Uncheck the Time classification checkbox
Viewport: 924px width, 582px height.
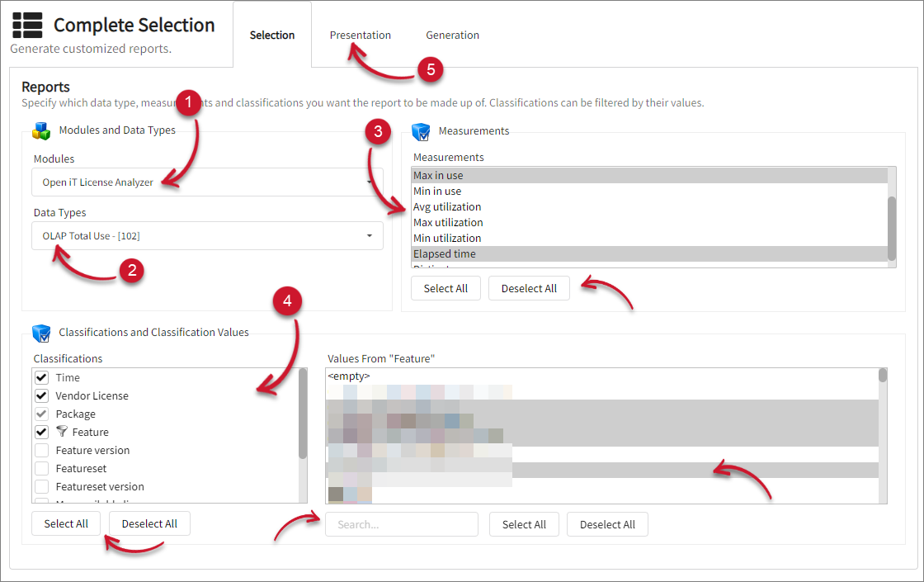pos(42,377)
